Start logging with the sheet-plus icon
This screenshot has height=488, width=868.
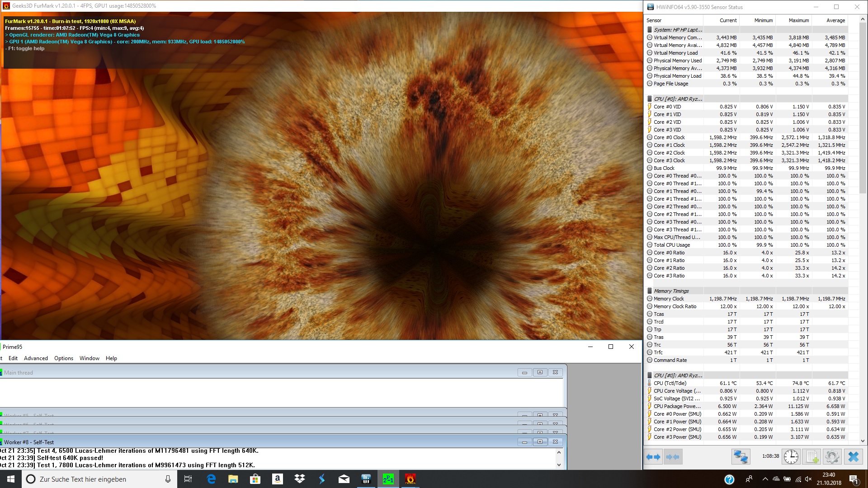(812, 457)
